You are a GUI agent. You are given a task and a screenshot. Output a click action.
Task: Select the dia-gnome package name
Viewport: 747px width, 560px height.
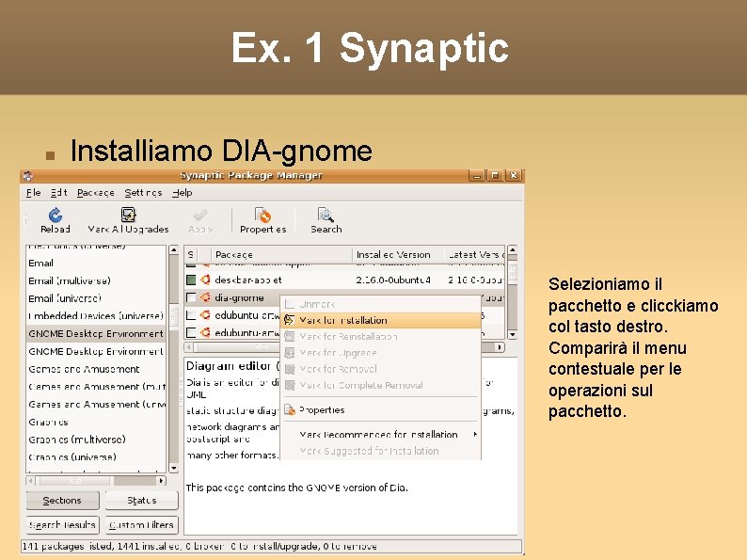239,297
